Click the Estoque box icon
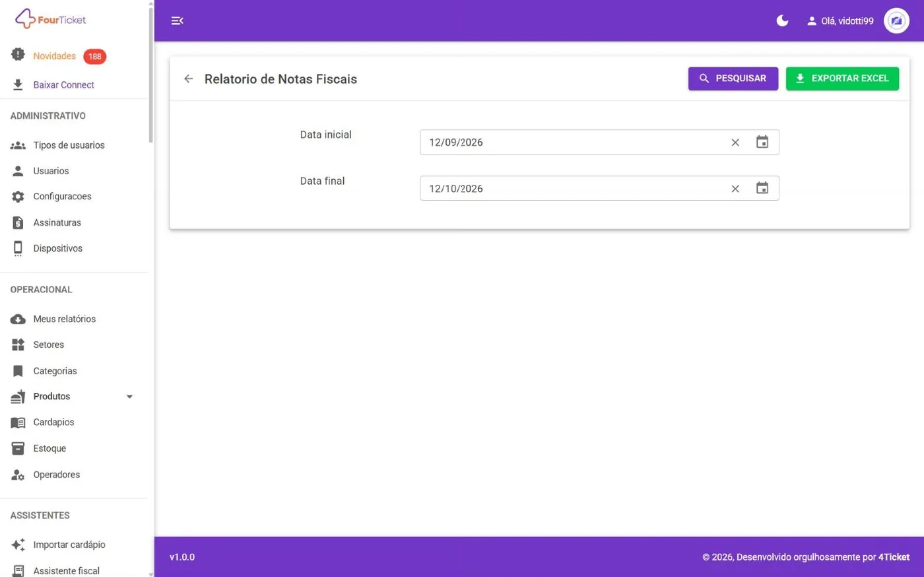The width and height of the screenshot is (924, 577). pyautogui.click(x=18, y=448)
